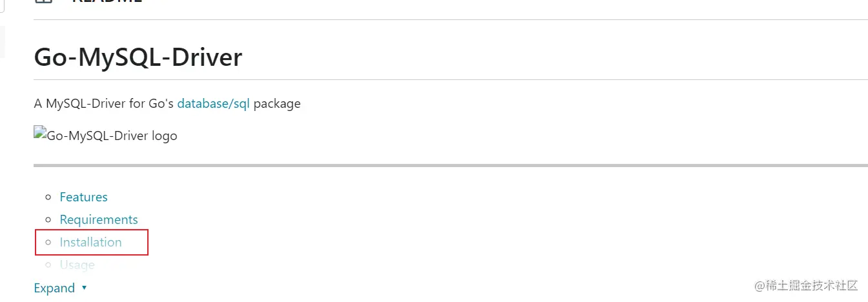The width and height of the screenshot is (868, 302).
Task: Click the bullet beside Usage
Action: (x=47, y=265)
